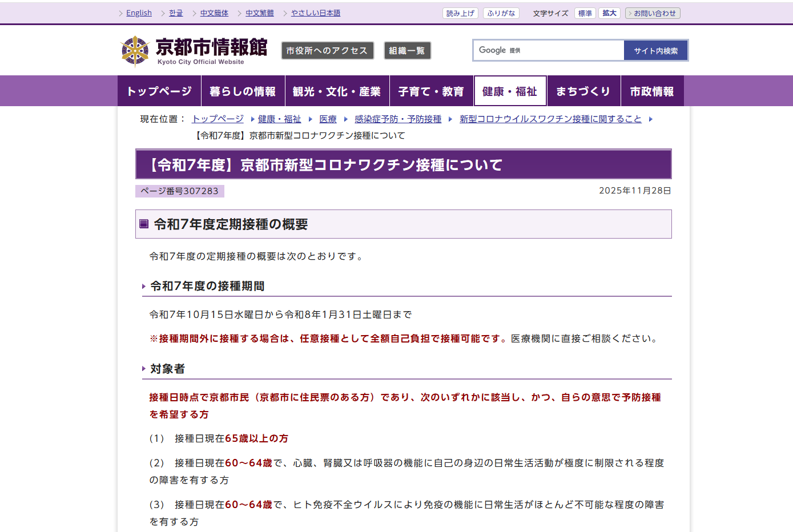Toggle ふりがな furigana display

pos(501,13)
